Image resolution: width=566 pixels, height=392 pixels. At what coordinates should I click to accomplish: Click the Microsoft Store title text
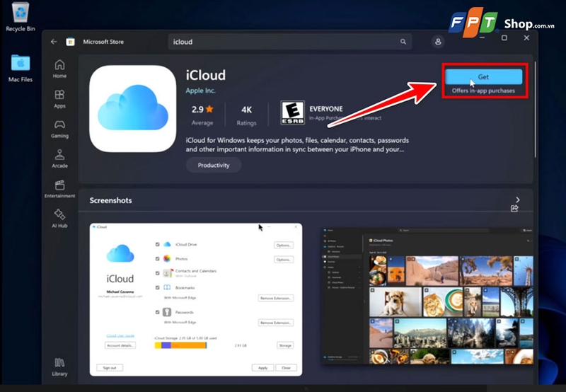(x=103, y=42)
